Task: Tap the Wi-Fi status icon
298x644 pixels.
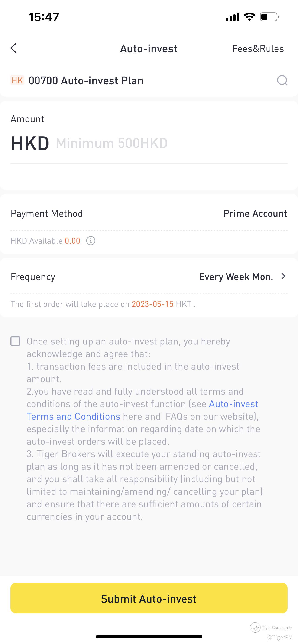Action: tap(249, 17)
